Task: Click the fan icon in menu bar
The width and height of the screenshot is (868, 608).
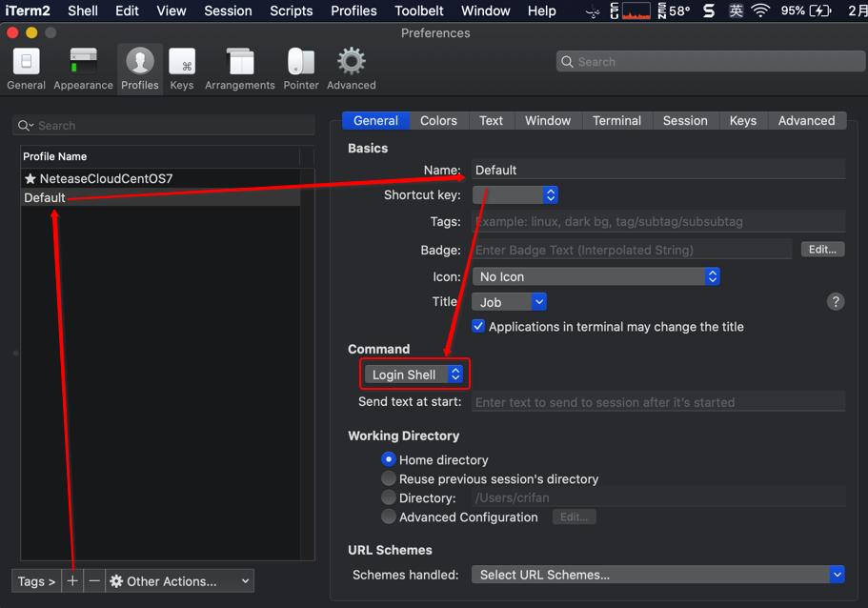Action: [x=593, y=10]
